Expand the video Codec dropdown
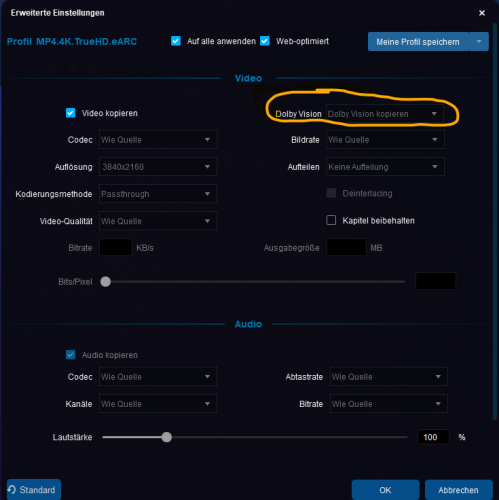499x500 pixels. tap(158, 140)
